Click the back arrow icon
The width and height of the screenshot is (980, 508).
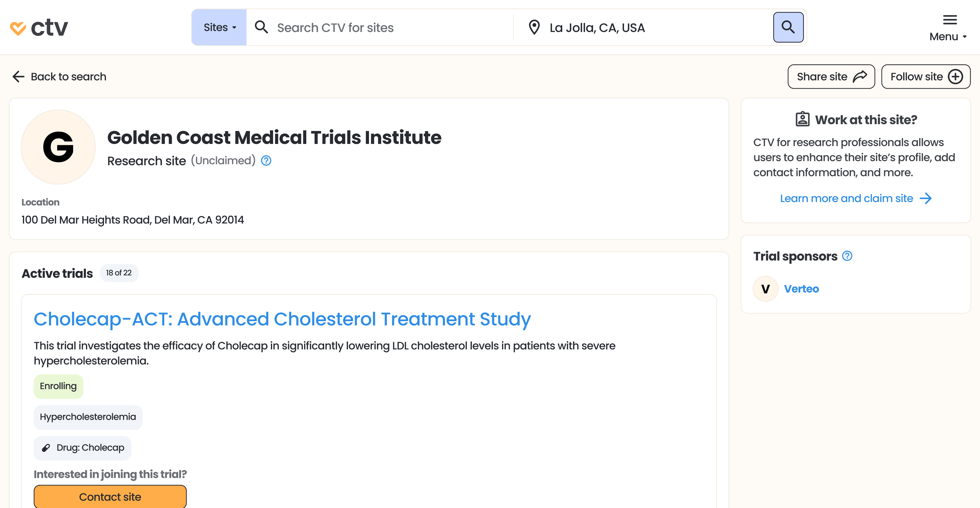click(x=18, y=77)
